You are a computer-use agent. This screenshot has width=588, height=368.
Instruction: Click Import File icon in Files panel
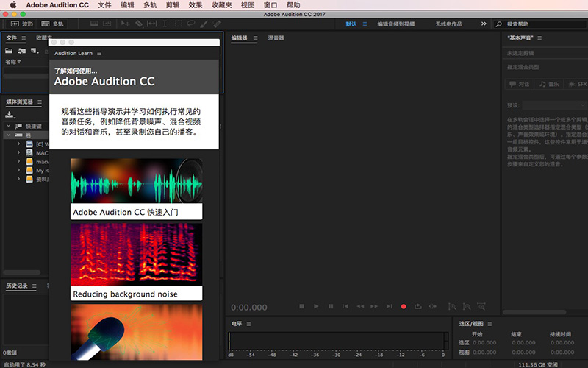(22, 51)
